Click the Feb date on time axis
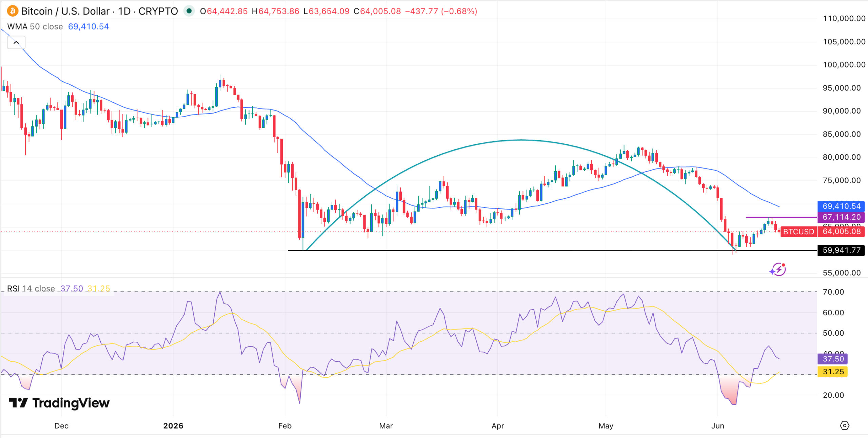 coord(285,426)
